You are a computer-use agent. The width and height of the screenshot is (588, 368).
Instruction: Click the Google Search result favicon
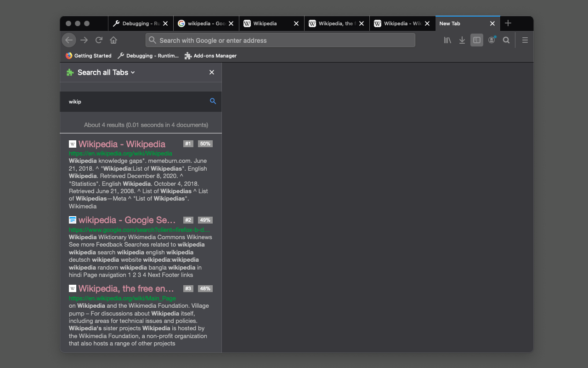(x=73, y=220)
